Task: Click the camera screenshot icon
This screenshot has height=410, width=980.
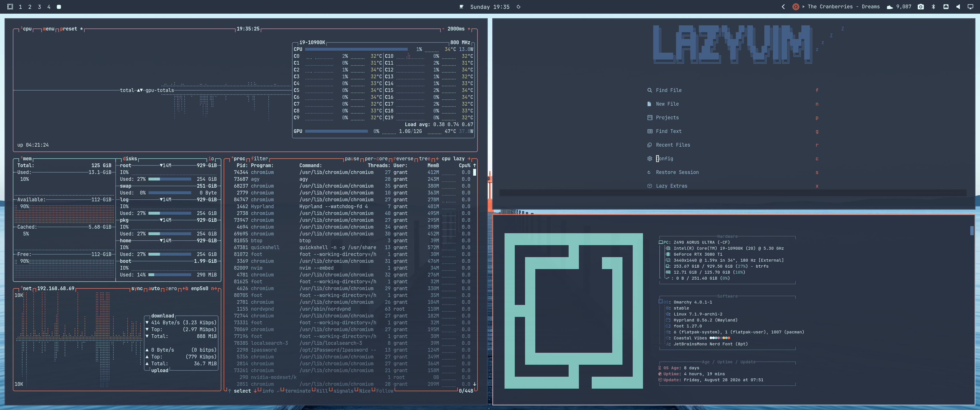Action: (x=921, y=7)
